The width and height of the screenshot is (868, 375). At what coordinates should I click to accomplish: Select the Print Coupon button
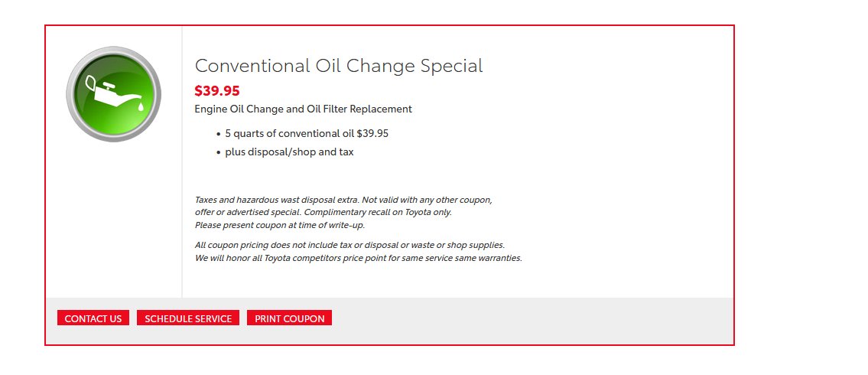[290, 318]
